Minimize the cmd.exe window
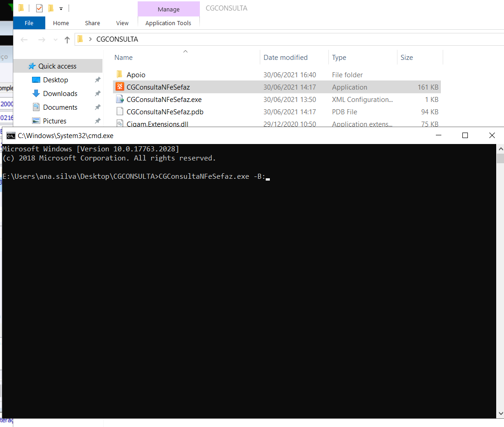 coord(439,136)
